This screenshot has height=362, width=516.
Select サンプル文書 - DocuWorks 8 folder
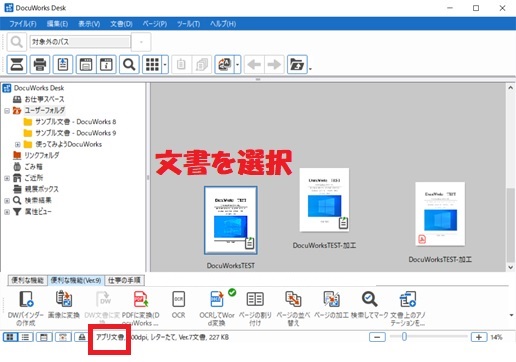(x=76, y=122)
